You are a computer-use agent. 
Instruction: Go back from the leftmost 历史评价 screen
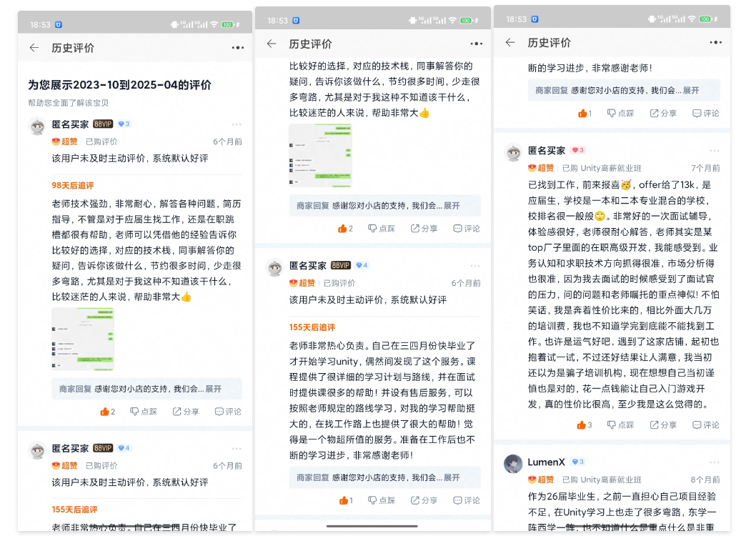tap(34, 48)
